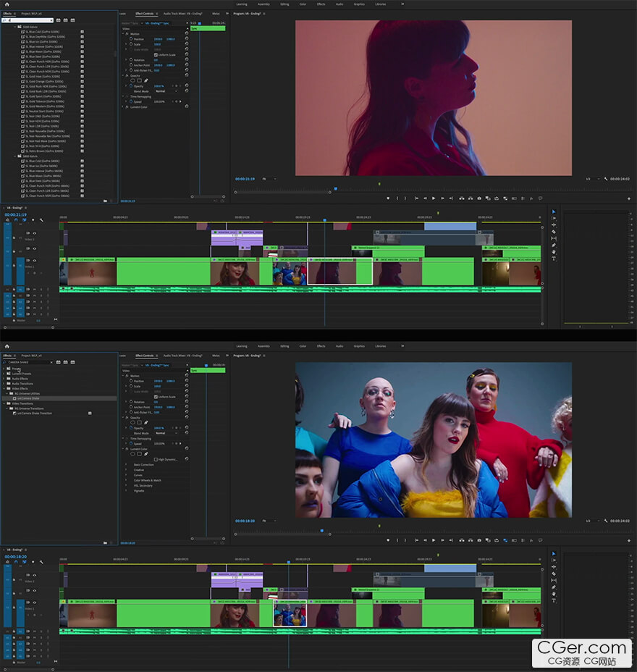
Task: Select the Razor tool in the upper timeline toolbar
Action: (554, 232)
